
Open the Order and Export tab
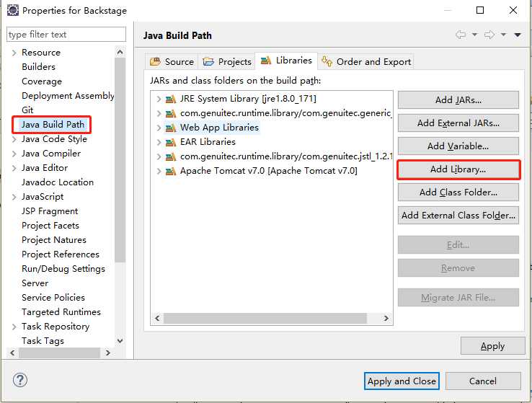(366, 61)
